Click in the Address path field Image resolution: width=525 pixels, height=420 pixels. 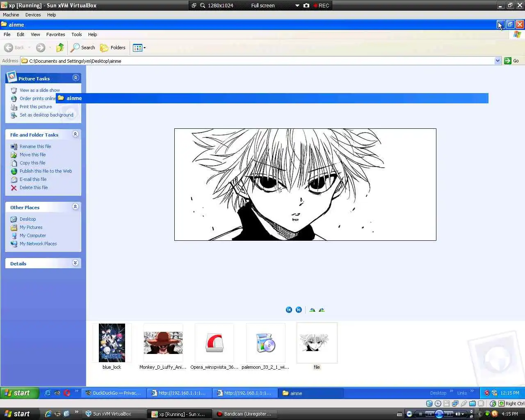pos(261,61)
